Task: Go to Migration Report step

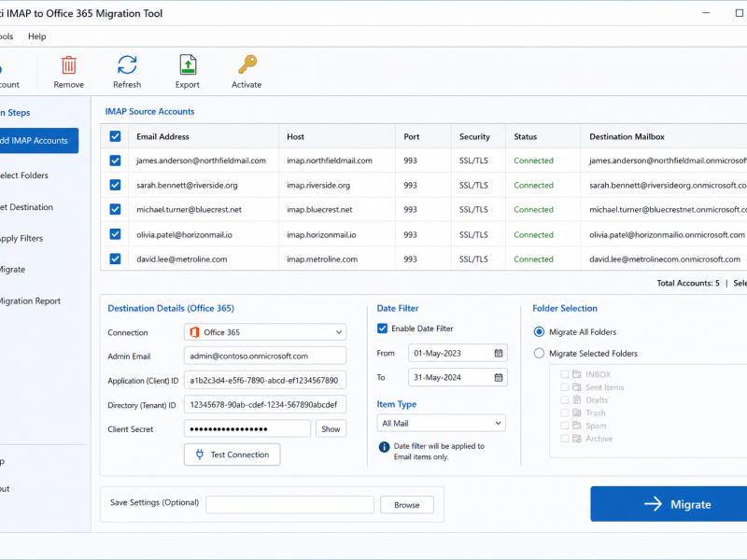Action: tap(30, 301)
